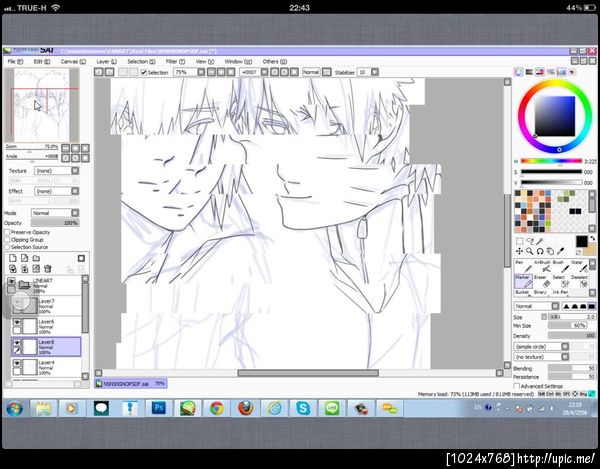Choose the Hand pan tool
The width and height of the screenshot is (600, 469).
tap(550, 251)
